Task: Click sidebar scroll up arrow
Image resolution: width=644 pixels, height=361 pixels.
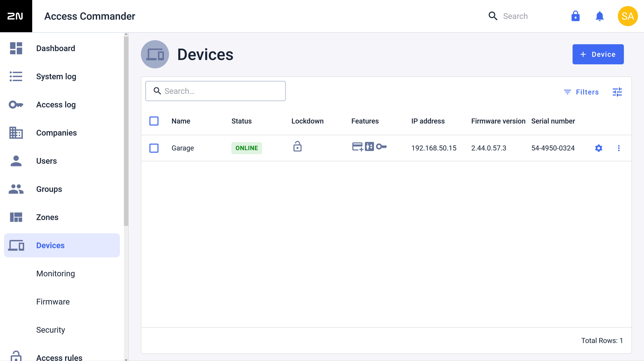Action: [126, 34]
